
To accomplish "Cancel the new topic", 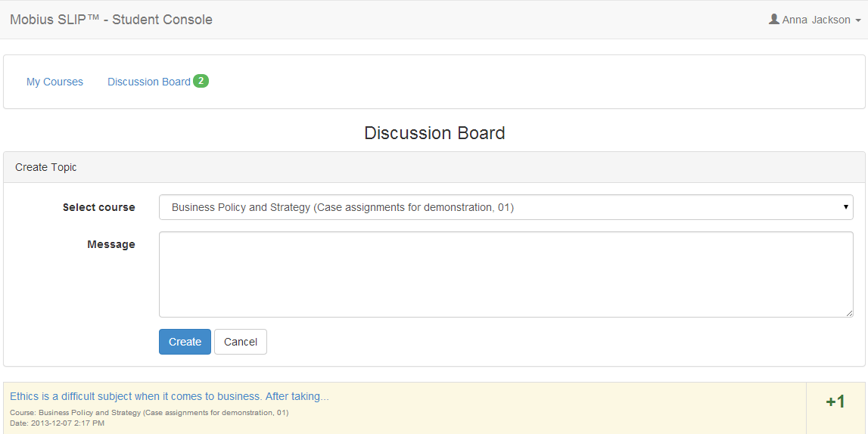I will (240, 342).
